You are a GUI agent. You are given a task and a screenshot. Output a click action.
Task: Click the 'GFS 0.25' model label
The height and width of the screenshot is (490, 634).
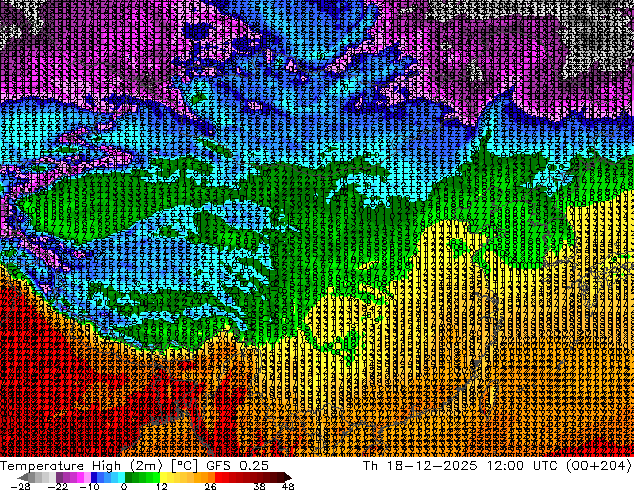(x=237, y=466)
